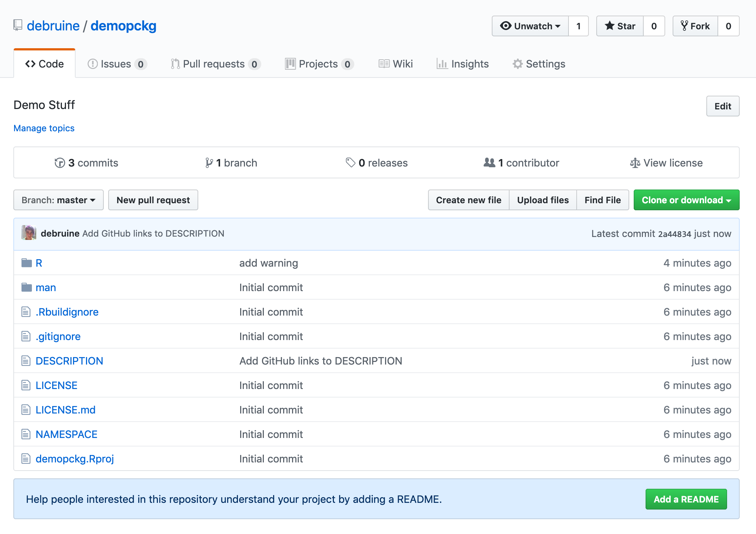Open the Unwatch notifications dropdown

(530, 26)
